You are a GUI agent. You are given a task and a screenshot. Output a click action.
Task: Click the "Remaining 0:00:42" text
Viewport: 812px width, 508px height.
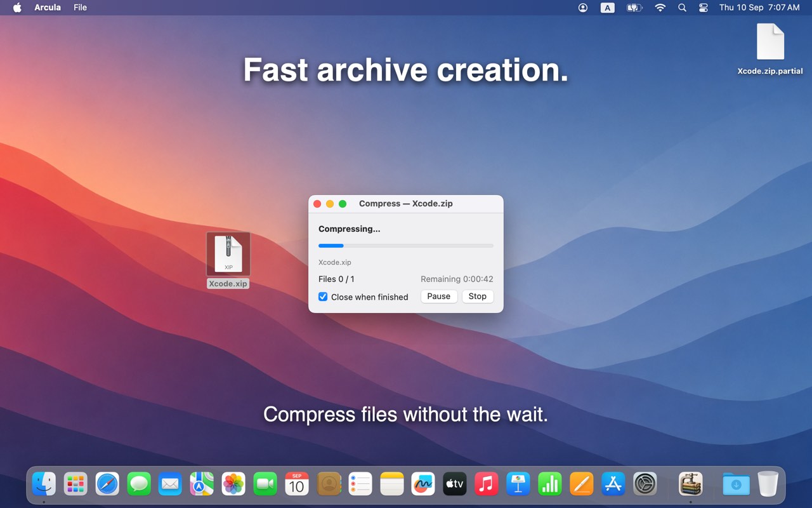(457, 279)
